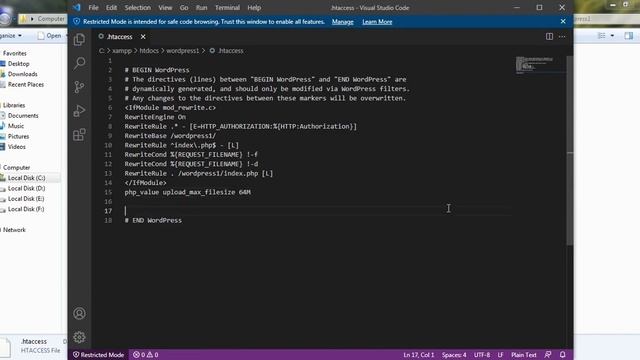Select Desktop in Explorer Favorites
The image size is (640, 360).
[x=18, y=64]
